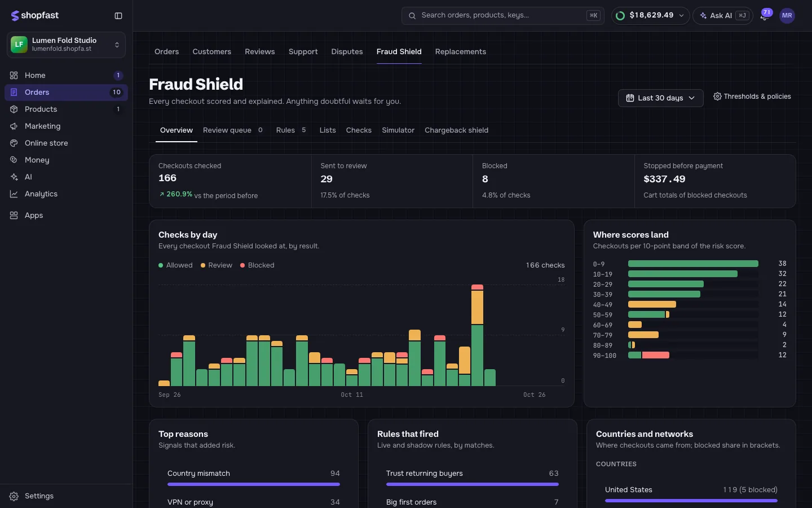The height and width of the screenshot is (508, 812).
Task: Click the Online store icon
Action: point(14,143)
